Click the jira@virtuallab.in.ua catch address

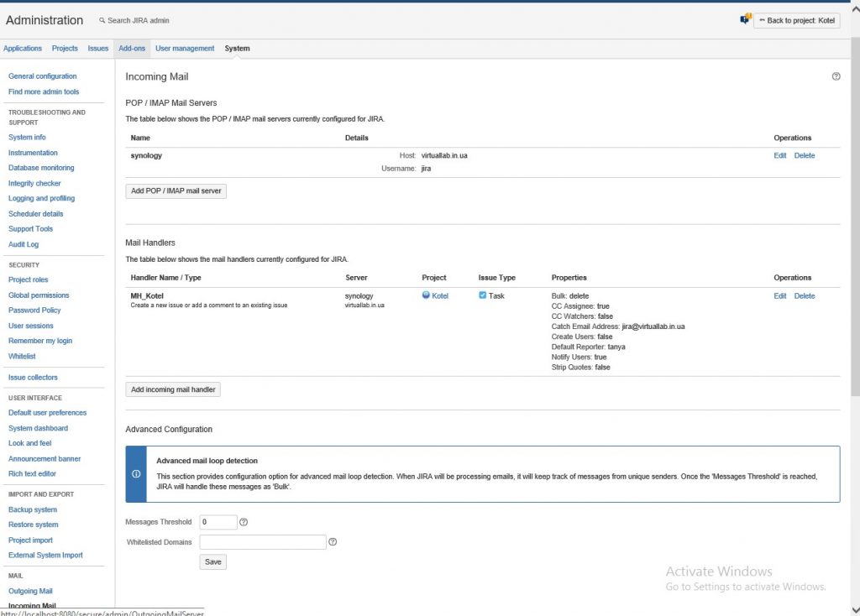[653, 326]
